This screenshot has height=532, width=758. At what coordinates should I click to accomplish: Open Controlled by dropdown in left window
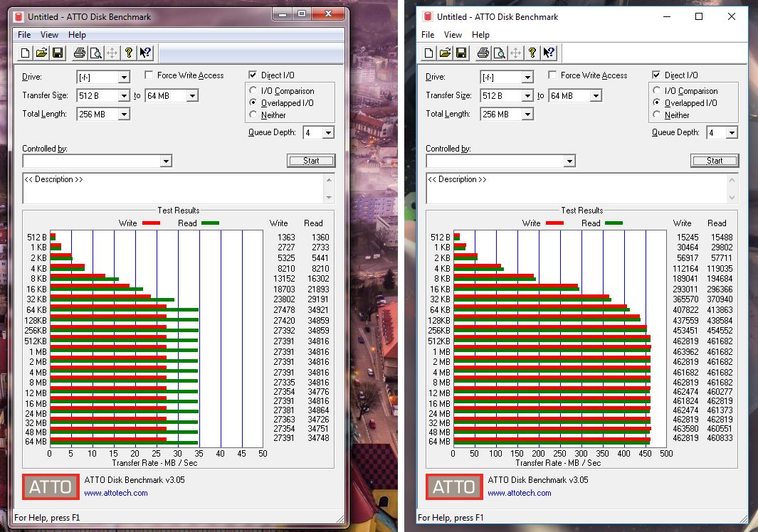[x=166, y=161]
